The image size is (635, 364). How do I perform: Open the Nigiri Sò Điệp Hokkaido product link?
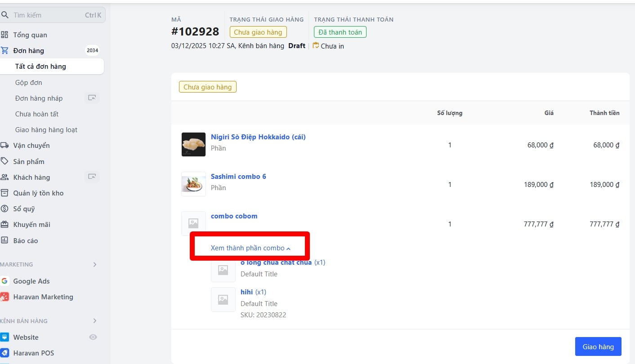[258, 137]
